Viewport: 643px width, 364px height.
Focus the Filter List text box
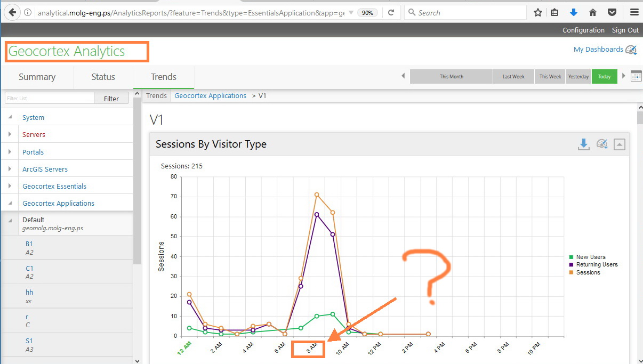(x=50, y=98)
